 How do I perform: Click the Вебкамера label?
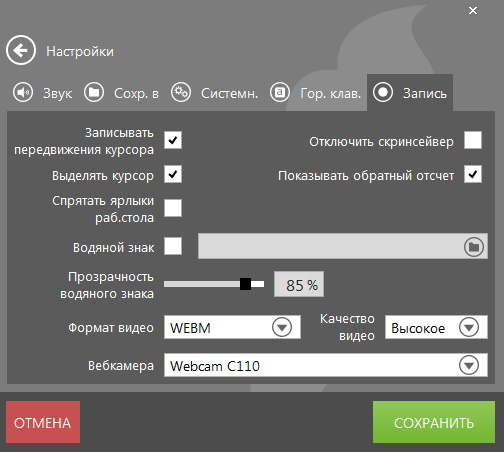point(121,366)
